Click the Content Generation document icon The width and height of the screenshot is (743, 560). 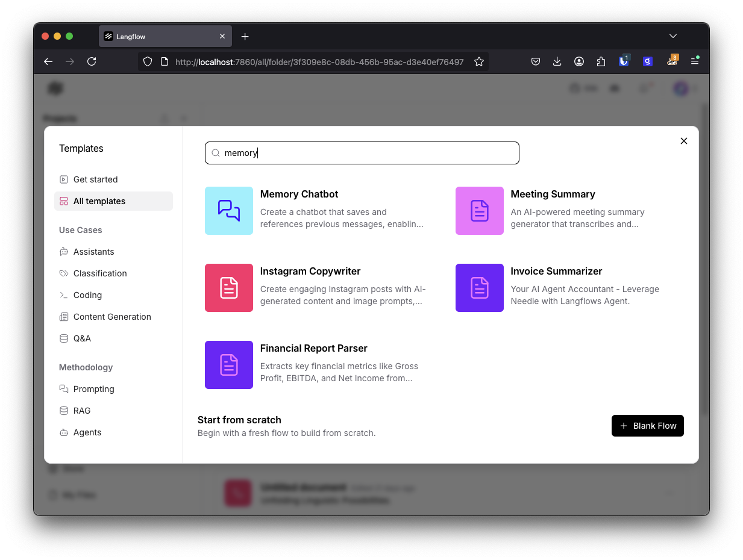coord(64,317)
